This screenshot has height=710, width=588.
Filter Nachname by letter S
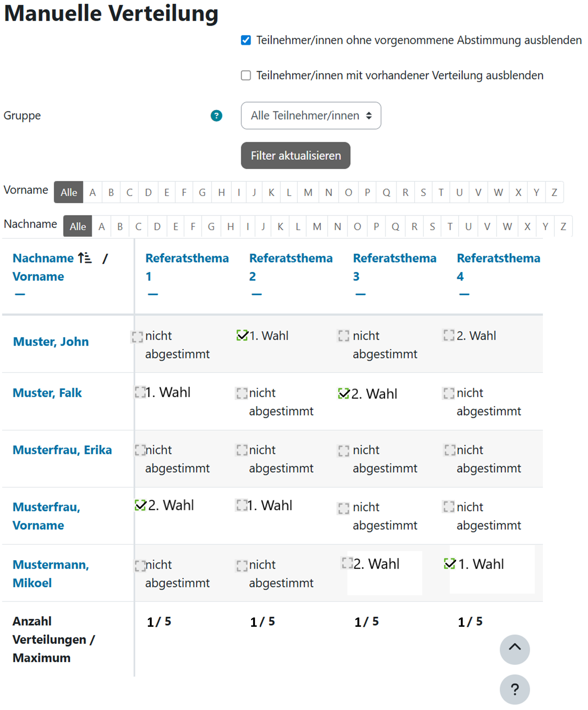point(432,226)
